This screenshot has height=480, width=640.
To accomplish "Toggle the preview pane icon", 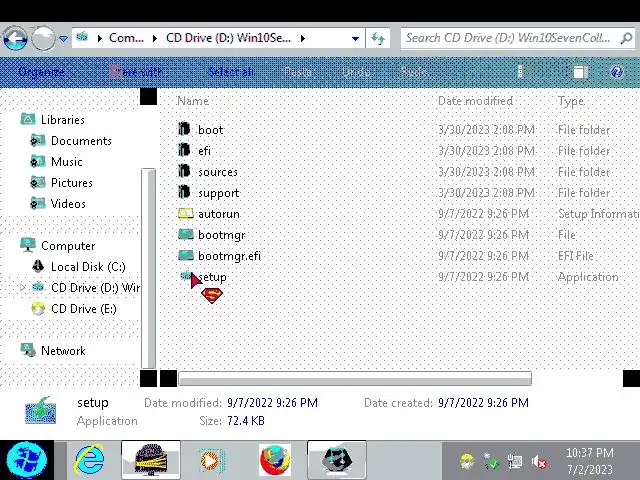I will point(580,72).
